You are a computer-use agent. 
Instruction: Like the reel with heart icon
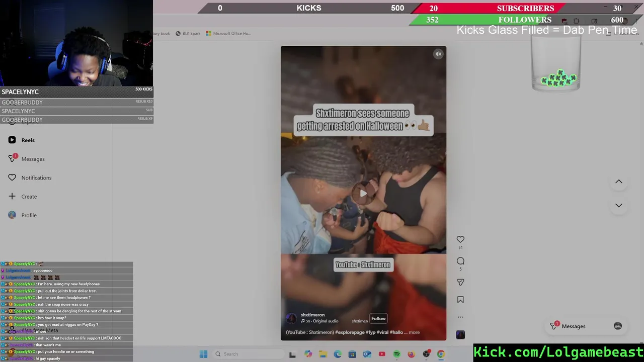click(460, 239)
